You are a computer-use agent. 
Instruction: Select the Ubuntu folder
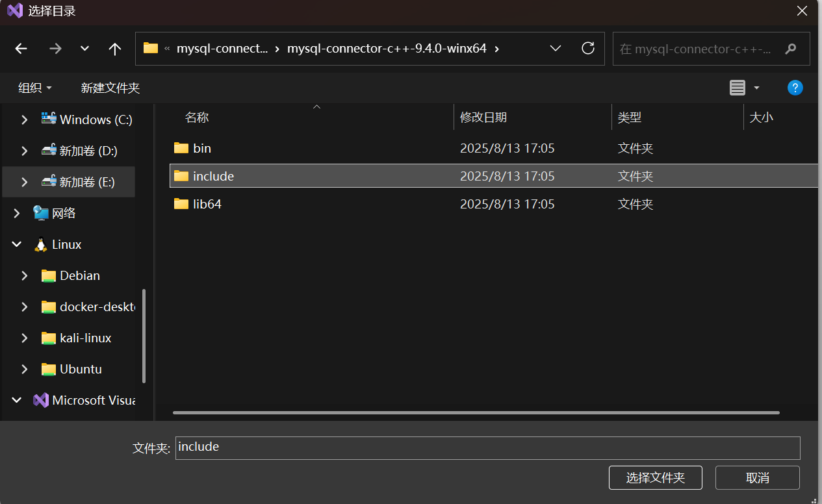click(x=81, y=369)
